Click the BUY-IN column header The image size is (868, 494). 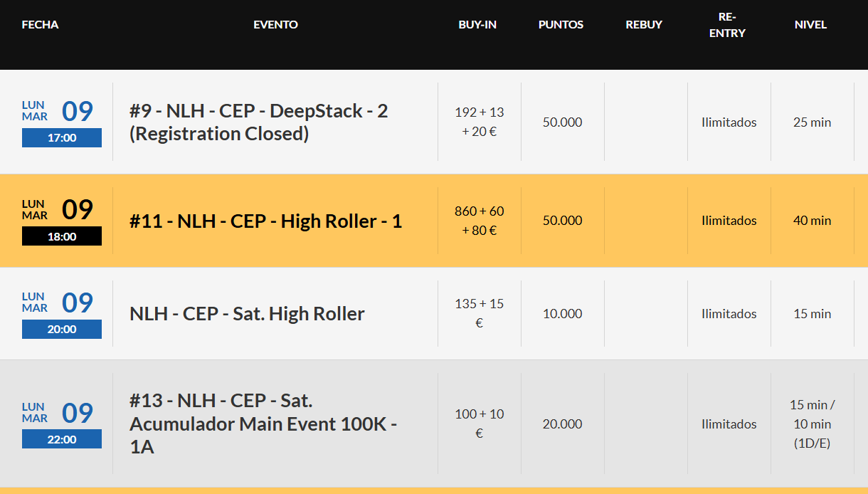click(x=477, y=25)
